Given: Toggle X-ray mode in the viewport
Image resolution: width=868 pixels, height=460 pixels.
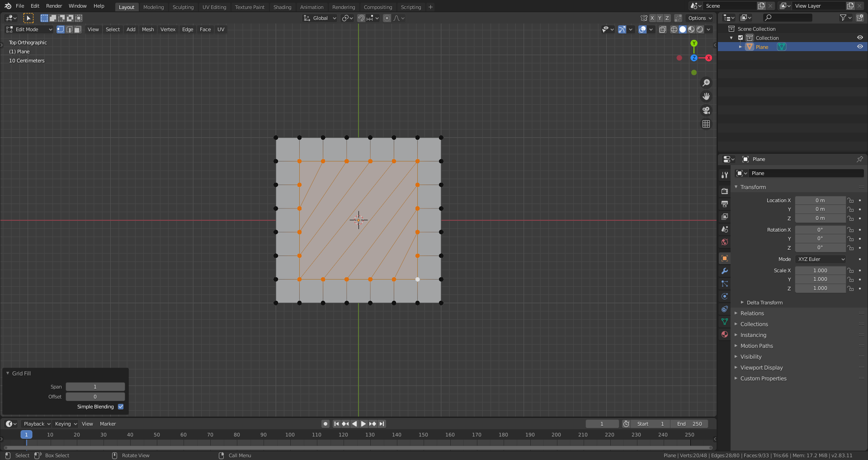Looking at the screenshot, I should 663,29.
